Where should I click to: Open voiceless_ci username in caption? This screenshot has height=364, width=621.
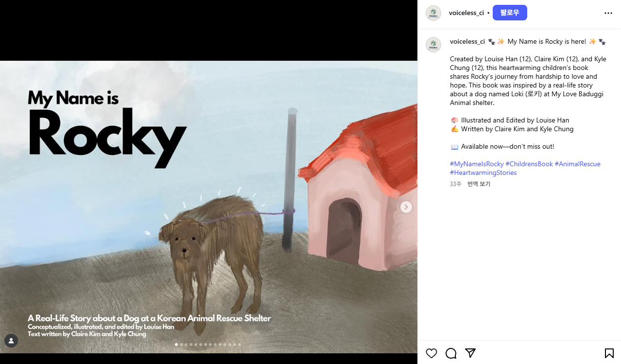467,41
